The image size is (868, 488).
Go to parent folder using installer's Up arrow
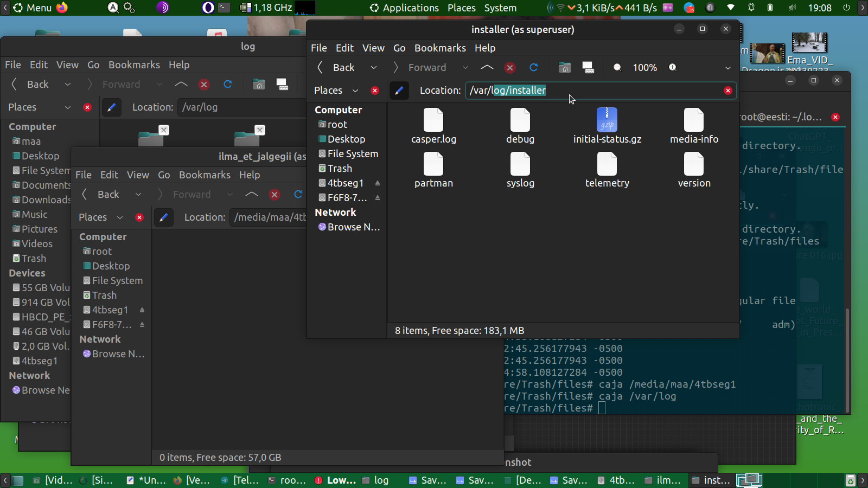tap(487, 67)
